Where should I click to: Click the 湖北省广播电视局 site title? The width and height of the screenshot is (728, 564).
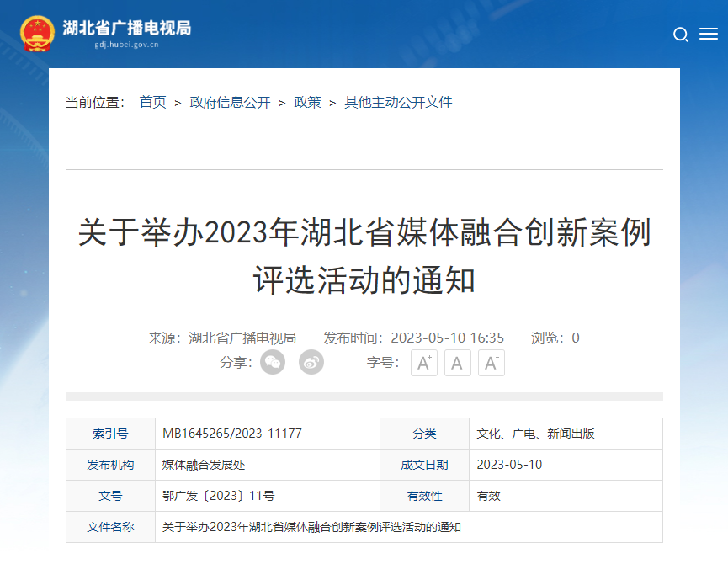126,28
